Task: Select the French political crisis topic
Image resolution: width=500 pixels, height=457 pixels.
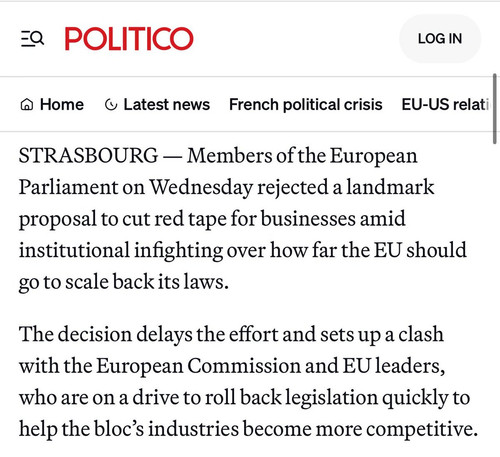Action: pos(306,105)
